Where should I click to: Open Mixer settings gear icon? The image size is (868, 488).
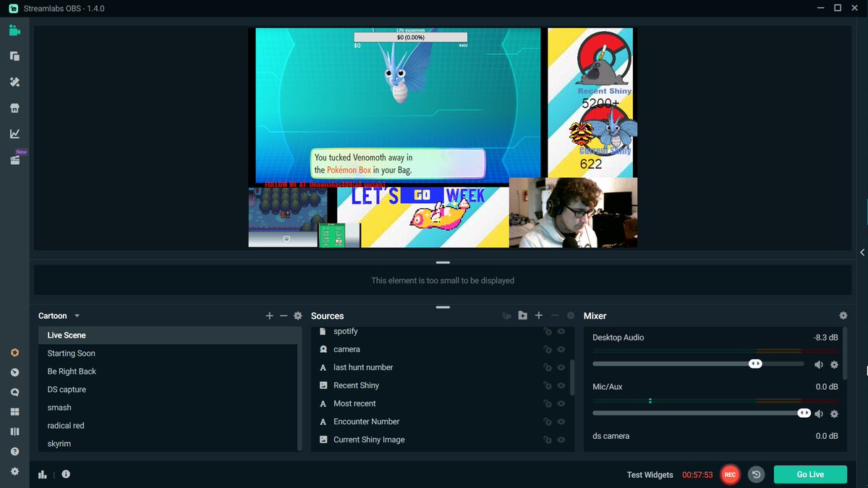(843, 316)
